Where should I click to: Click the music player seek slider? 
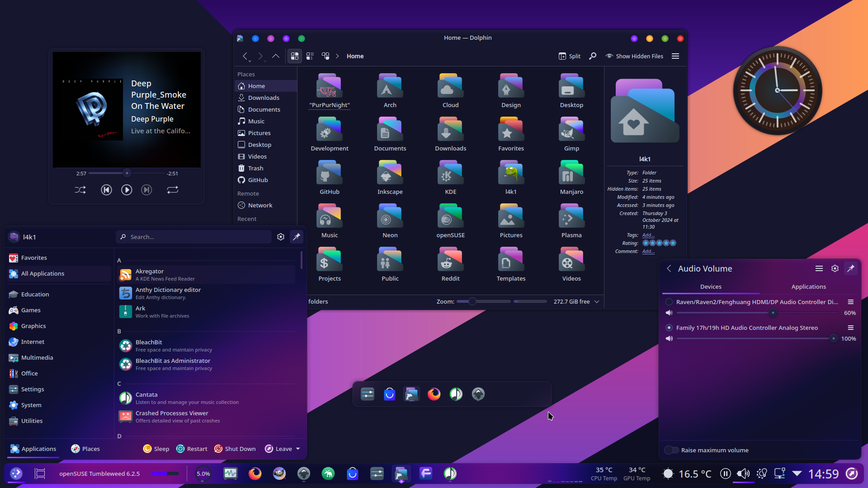pos(127,173)
